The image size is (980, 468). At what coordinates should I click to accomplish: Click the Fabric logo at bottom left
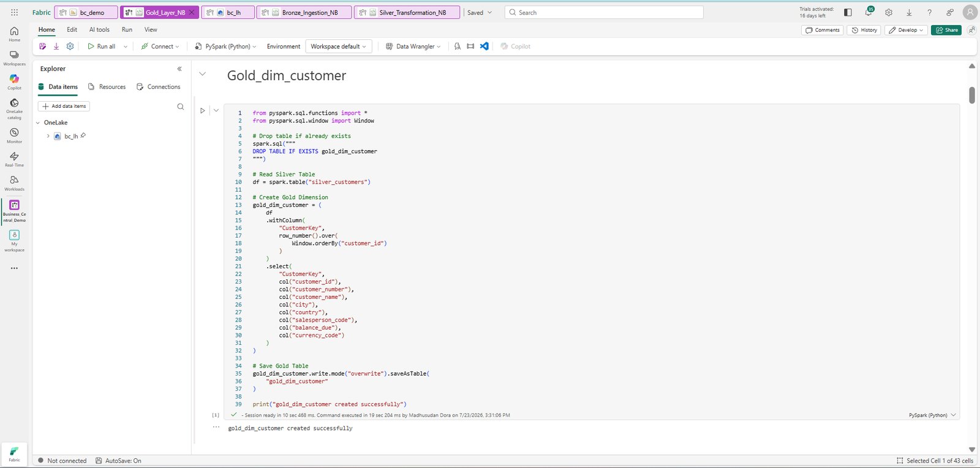14,454
